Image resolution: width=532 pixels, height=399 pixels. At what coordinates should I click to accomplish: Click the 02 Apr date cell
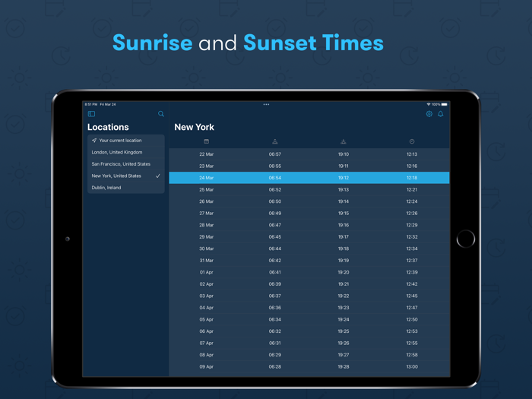click(206, 284)
